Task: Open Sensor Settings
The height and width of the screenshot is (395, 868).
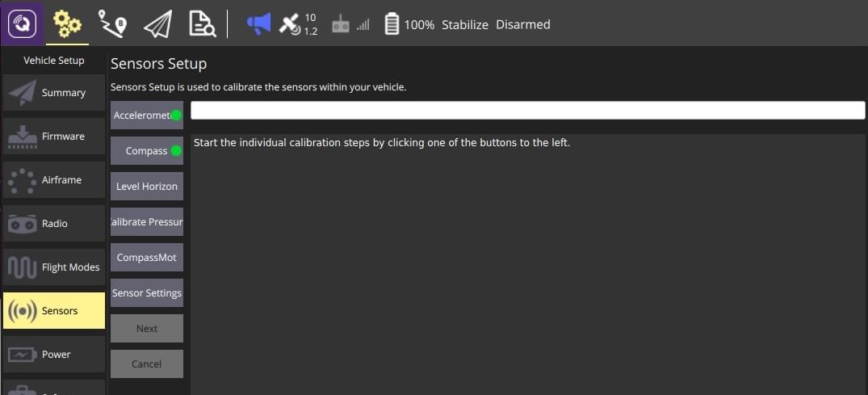Action: [x=146, y=293]
